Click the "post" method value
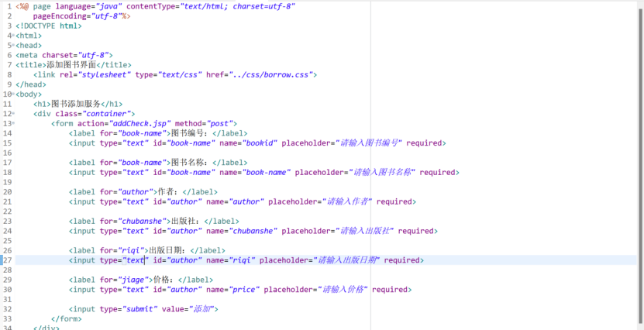Viewport: 644px width, 330px height. [x=220, y=123]
